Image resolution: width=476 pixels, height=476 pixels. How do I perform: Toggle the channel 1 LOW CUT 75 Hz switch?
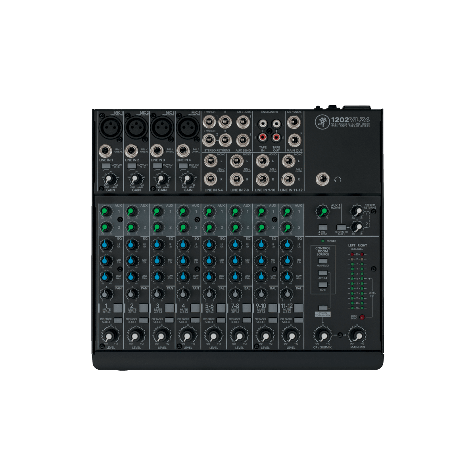tap(106, 165)
